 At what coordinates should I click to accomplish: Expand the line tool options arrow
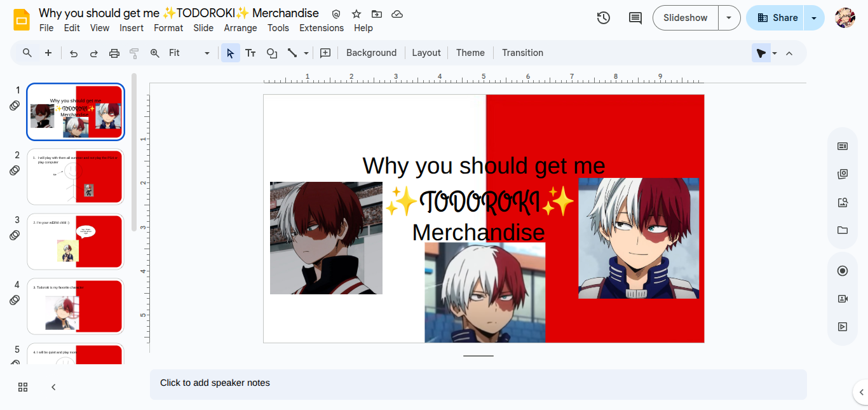(x=306, y=53)
